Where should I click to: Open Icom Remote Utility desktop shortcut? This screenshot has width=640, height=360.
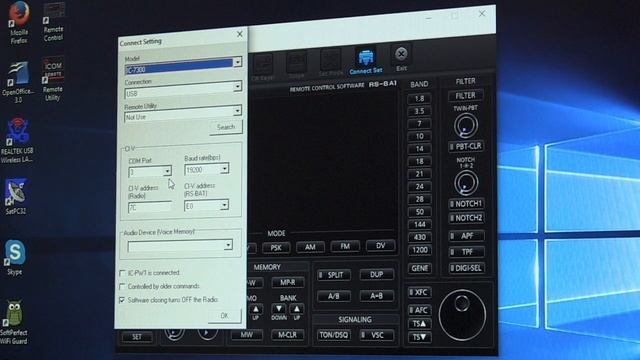(x=53, y=80)
